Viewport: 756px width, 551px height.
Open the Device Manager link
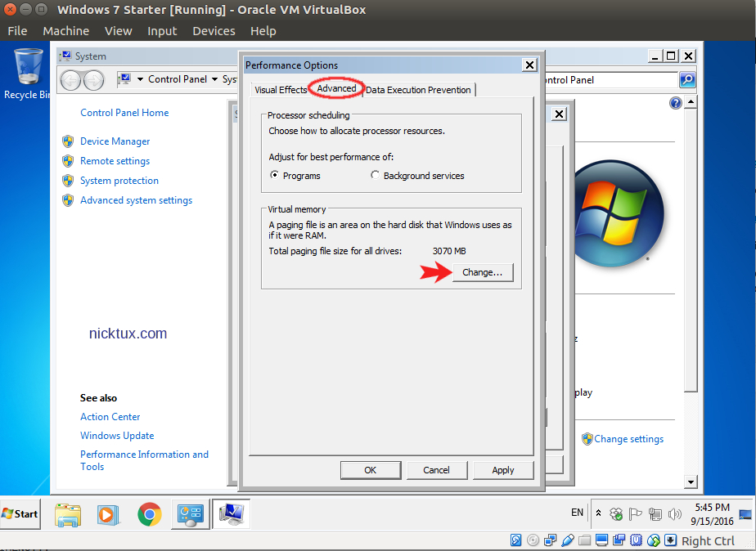point(115,141)
